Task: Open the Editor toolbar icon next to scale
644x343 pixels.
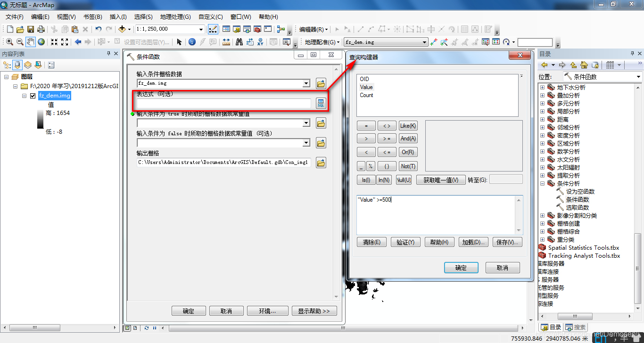Action: pyautogui.click(x=213, y=29)
